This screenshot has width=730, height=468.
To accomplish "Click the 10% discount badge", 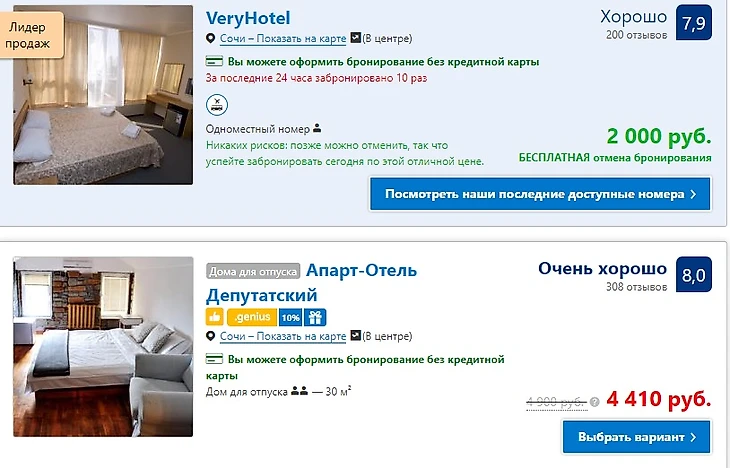I will click(x=291, y=317).
